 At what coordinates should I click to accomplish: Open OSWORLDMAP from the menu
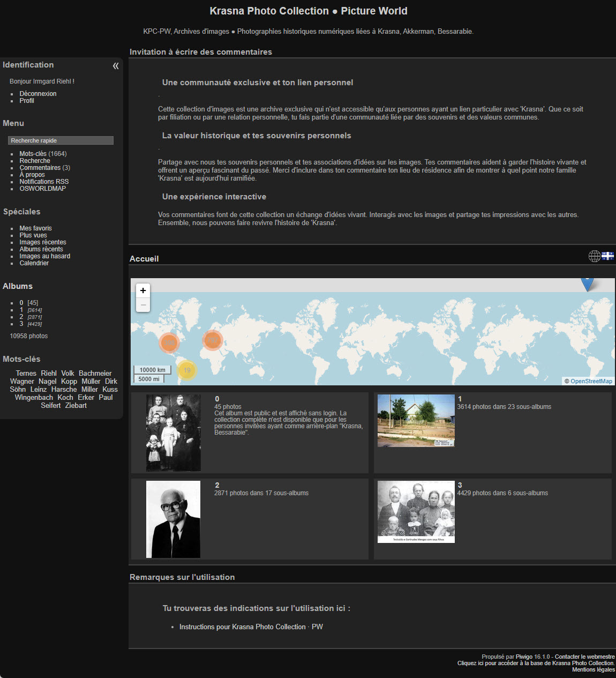click(42, 189)
